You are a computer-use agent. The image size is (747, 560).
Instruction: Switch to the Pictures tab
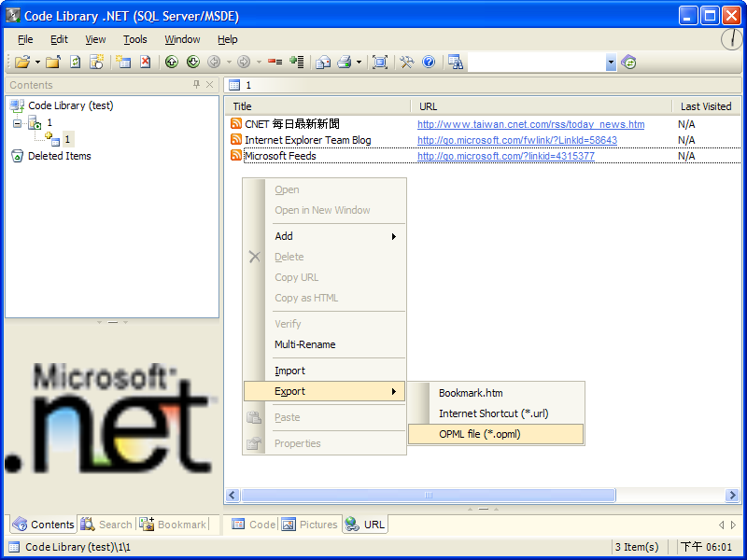[x=311, y=525]
